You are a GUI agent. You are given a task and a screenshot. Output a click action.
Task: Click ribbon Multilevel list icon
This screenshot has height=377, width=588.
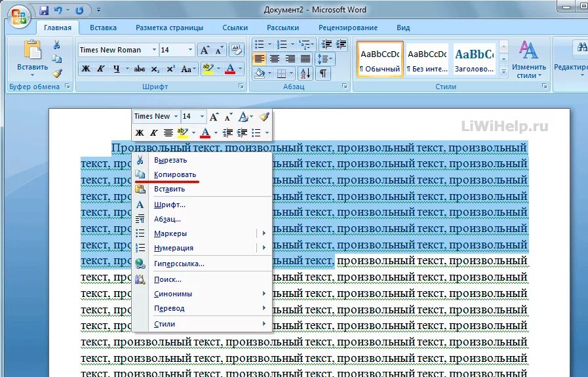coord(304,45)
